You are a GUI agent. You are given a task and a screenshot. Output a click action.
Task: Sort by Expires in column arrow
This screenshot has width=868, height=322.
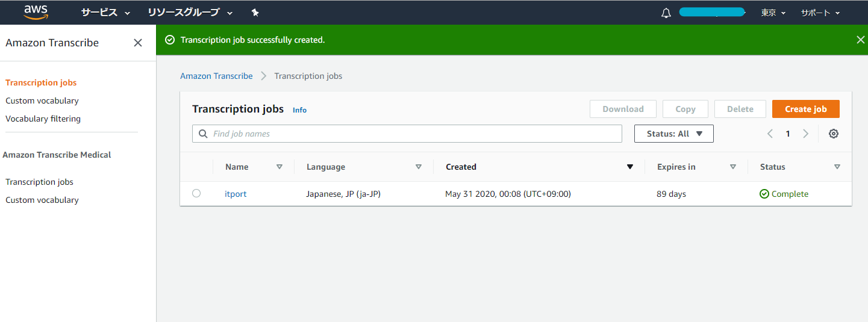coord(733,167)
